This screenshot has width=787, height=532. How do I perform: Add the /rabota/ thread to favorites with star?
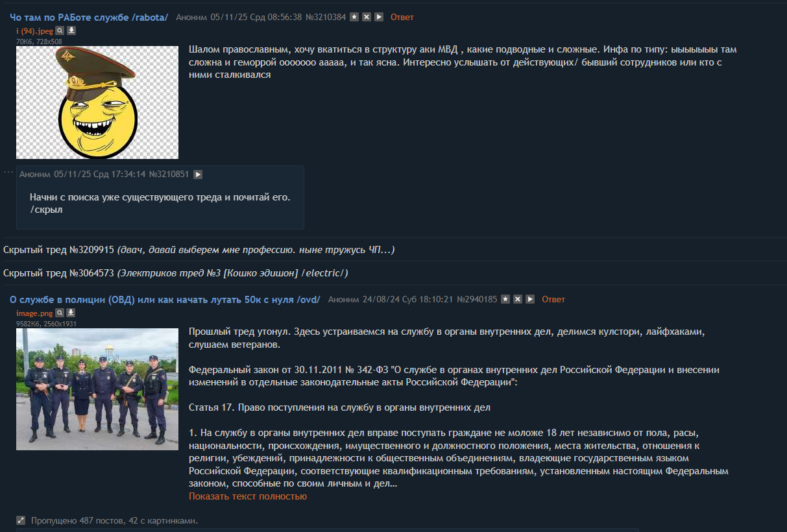tap(354, 17)
